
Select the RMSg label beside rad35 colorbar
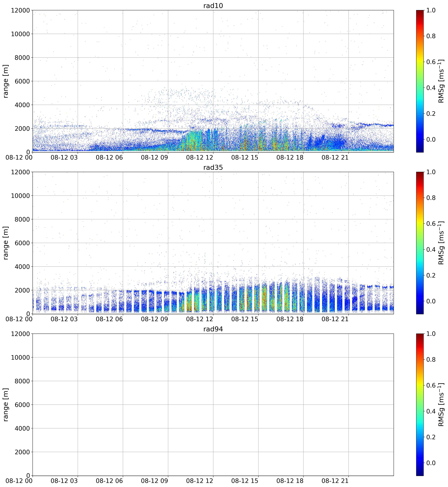click(441, 243)
